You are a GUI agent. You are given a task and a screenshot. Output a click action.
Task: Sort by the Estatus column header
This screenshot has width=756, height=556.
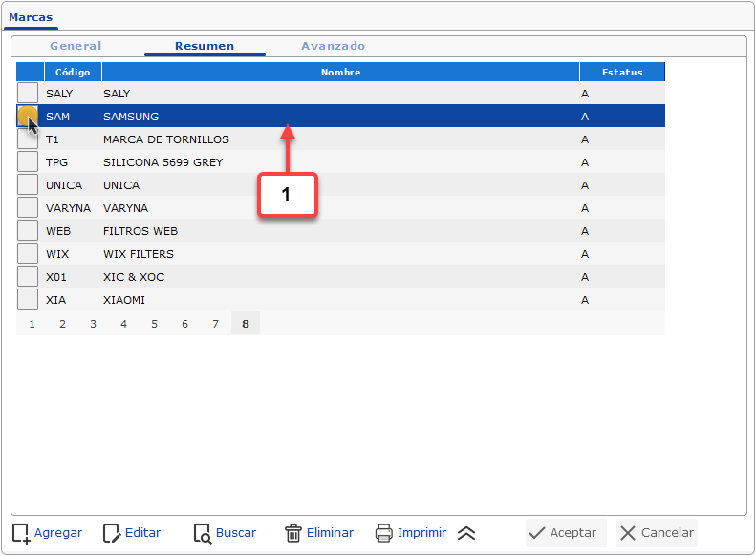(621, 72)
